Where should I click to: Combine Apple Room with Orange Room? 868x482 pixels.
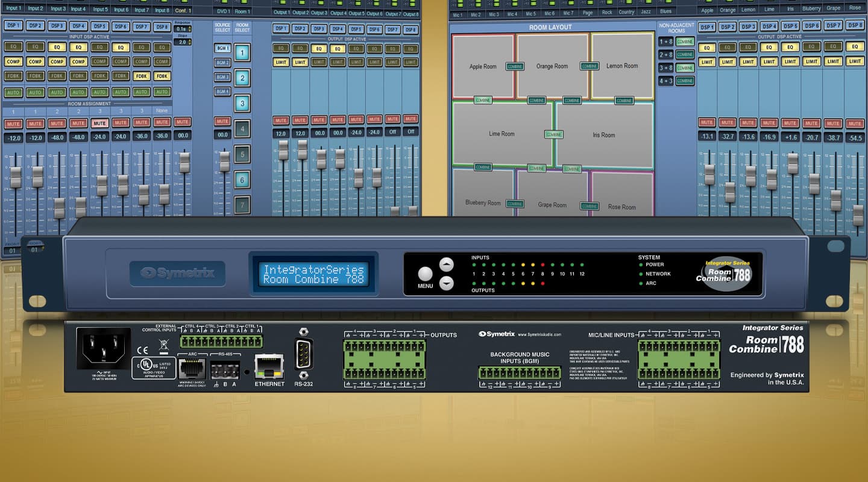coord(515,66)
